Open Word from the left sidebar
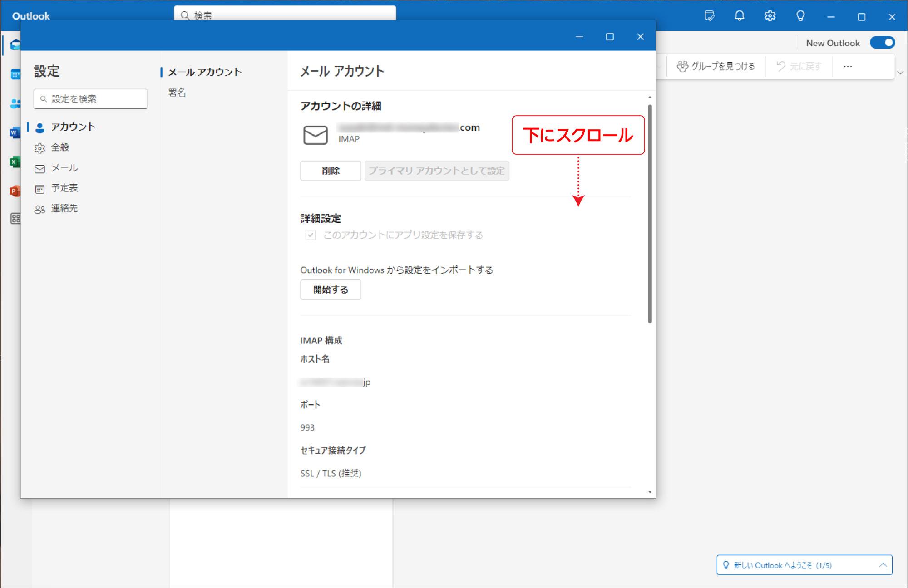The image size is (908, 588). click(x=16, y=132)
